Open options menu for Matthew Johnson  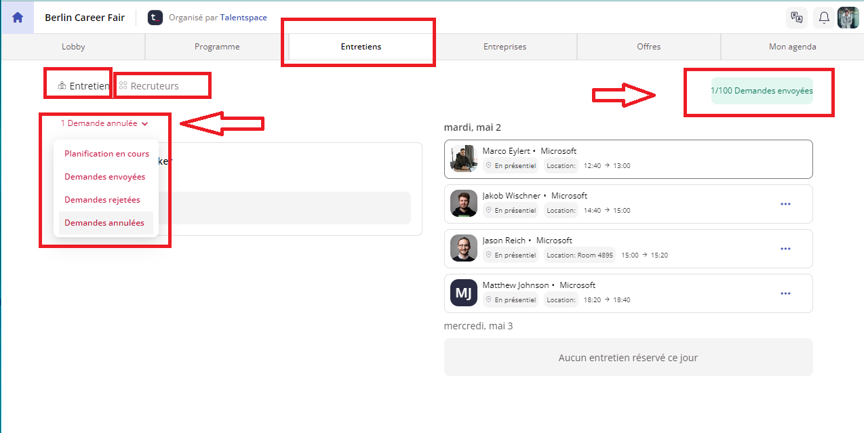pyautogui.click(x=785, y=293)
